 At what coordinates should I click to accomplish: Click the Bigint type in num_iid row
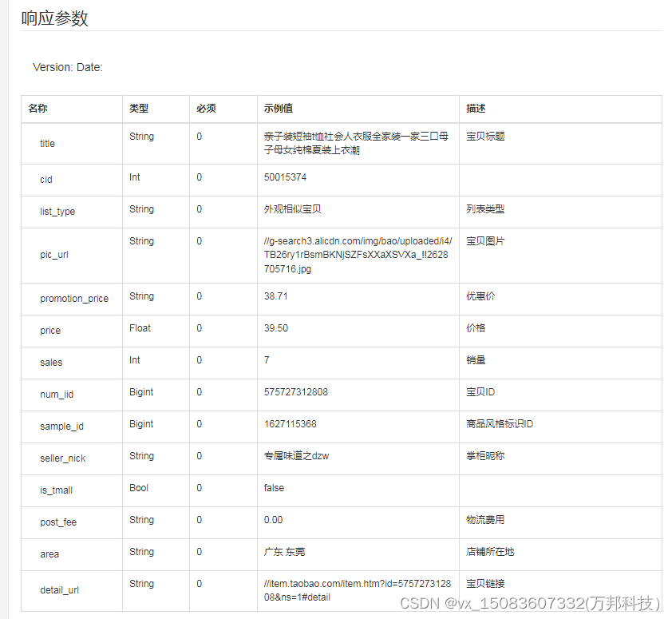click(141, 392)
